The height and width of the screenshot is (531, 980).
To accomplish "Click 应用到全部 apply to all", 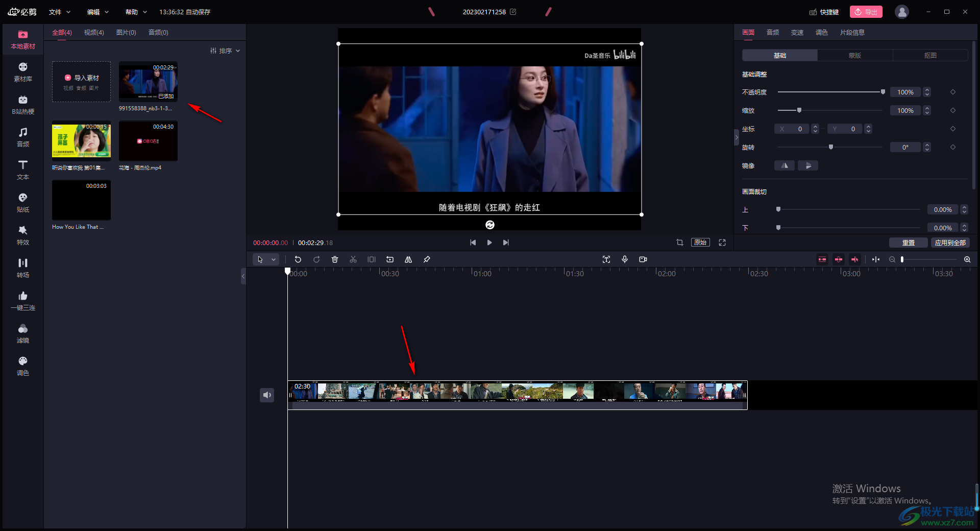I will [x=950, y=243].
